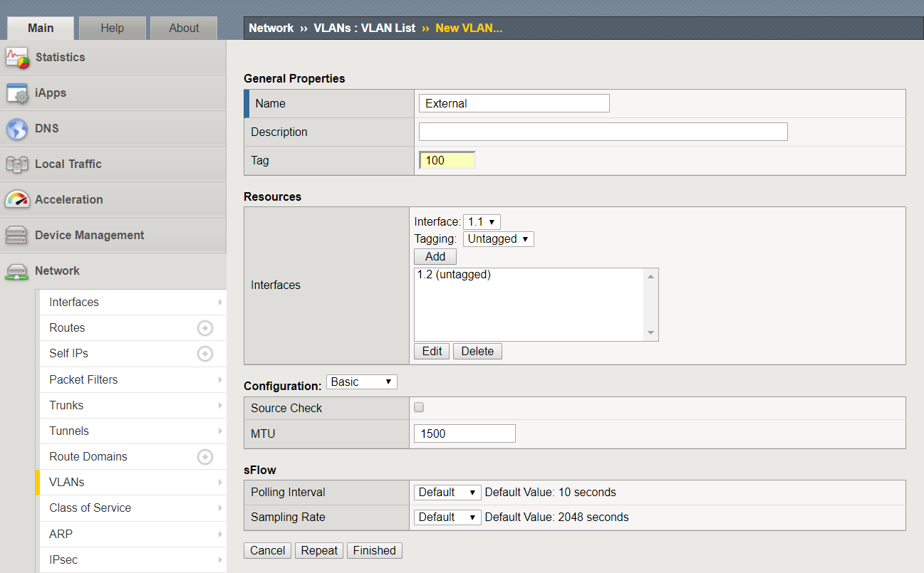Click the Statistics chart icon
Viewport: 924px width, 573px height.
click(x=17, y=58)
